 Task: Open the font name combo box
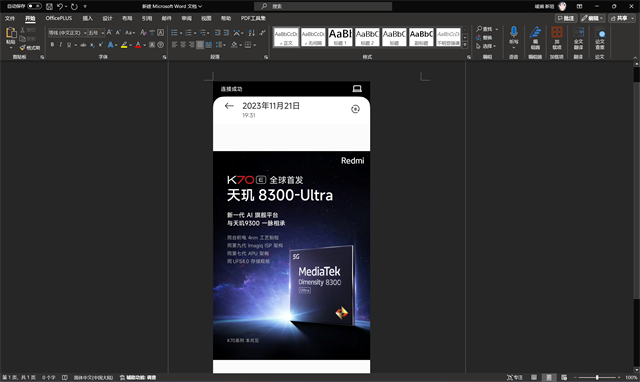click(68, 33)
